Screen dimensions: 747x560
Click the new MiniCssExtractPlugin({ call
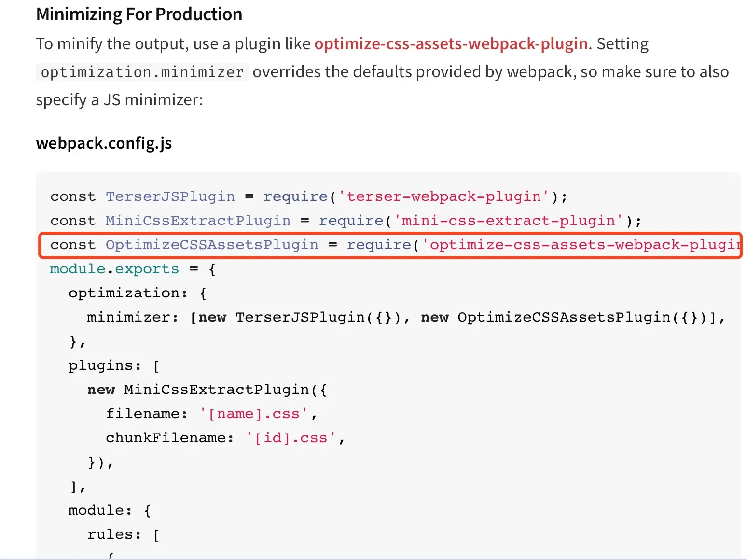click(207, 390)
